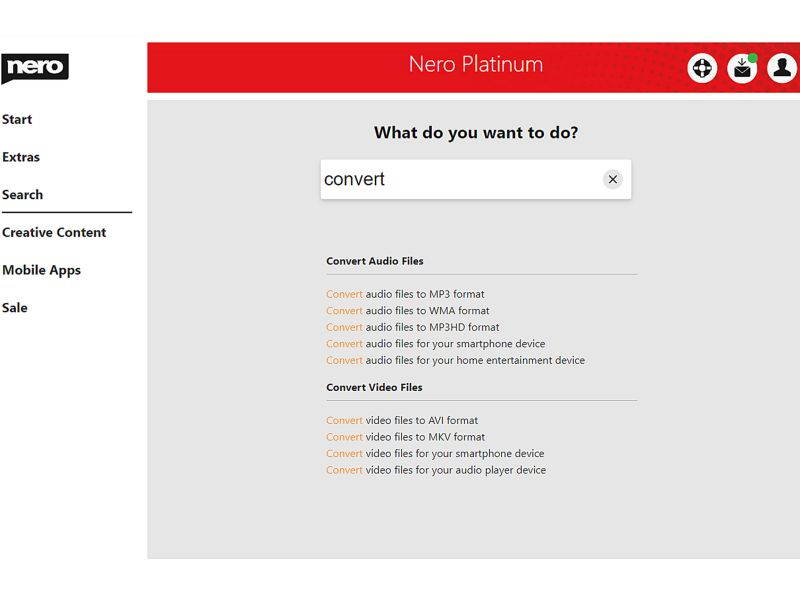Open the Extras section

[20, 157]
